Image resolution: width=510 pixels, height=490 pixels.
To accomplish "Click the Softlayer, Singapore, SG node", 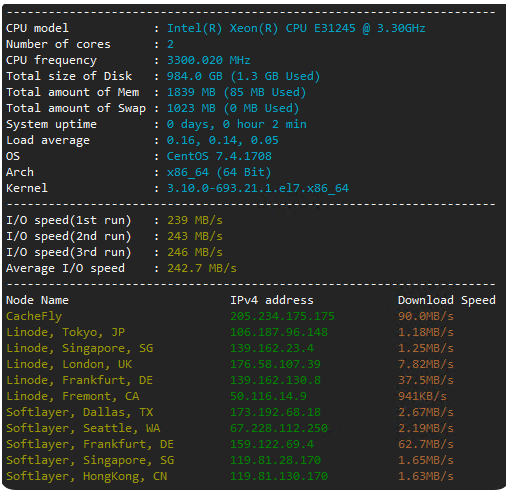I will 90,460.
